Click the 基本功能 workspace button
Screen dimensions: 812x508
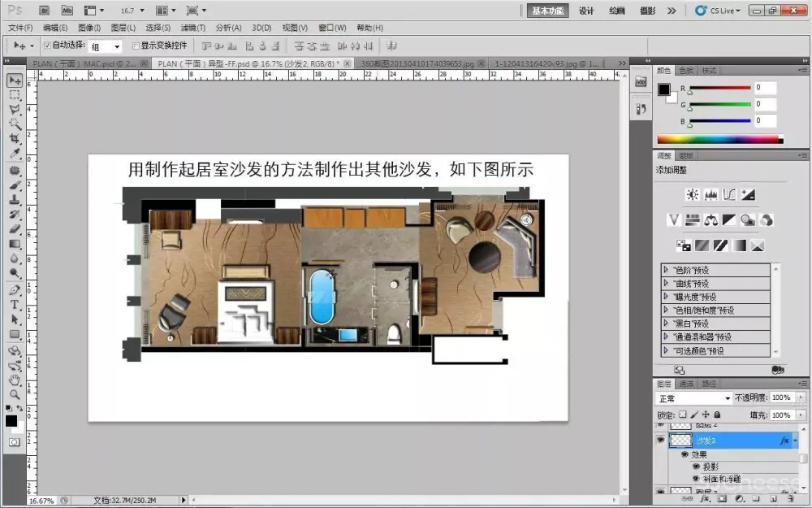tap(547, 11)
